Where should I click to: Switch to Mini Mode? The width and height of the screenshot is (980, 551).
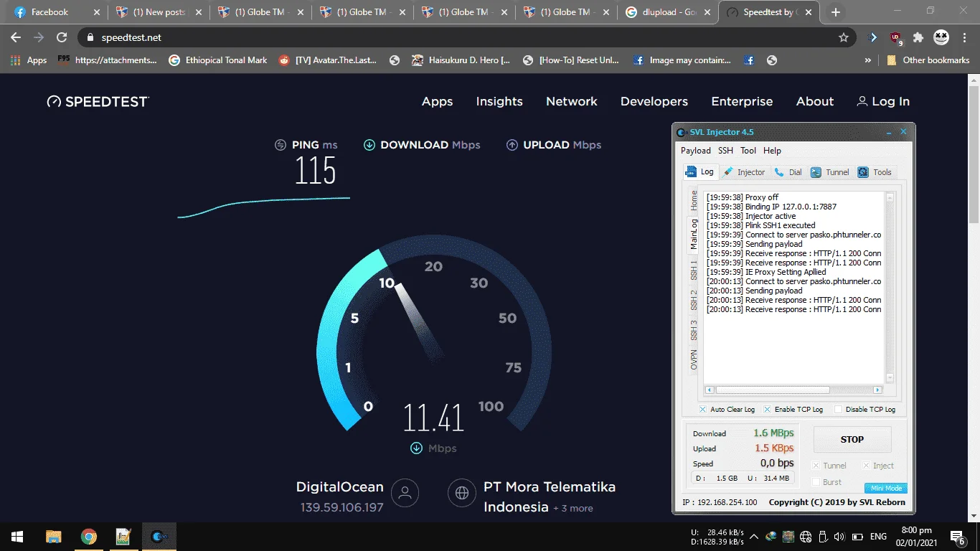[886, 489]
